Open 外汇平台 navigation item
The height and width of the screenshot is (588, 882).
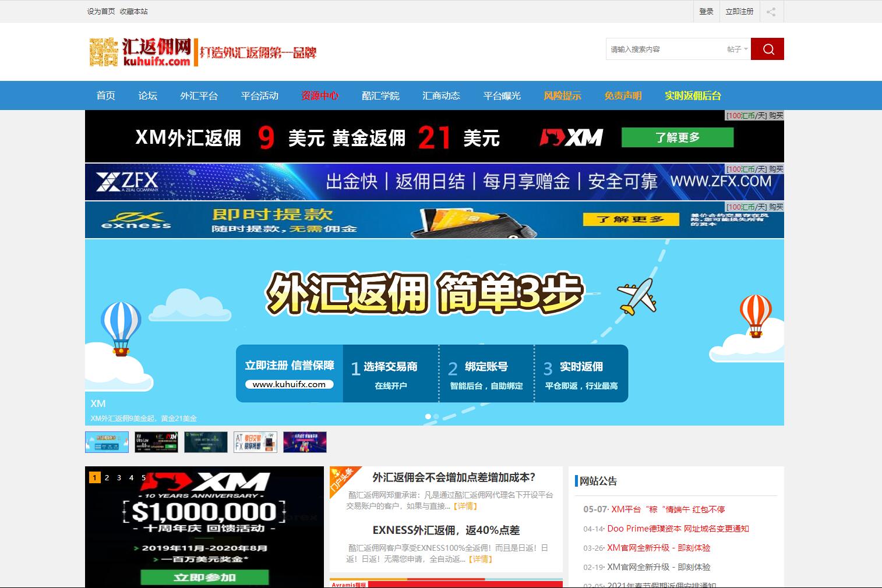199,95
